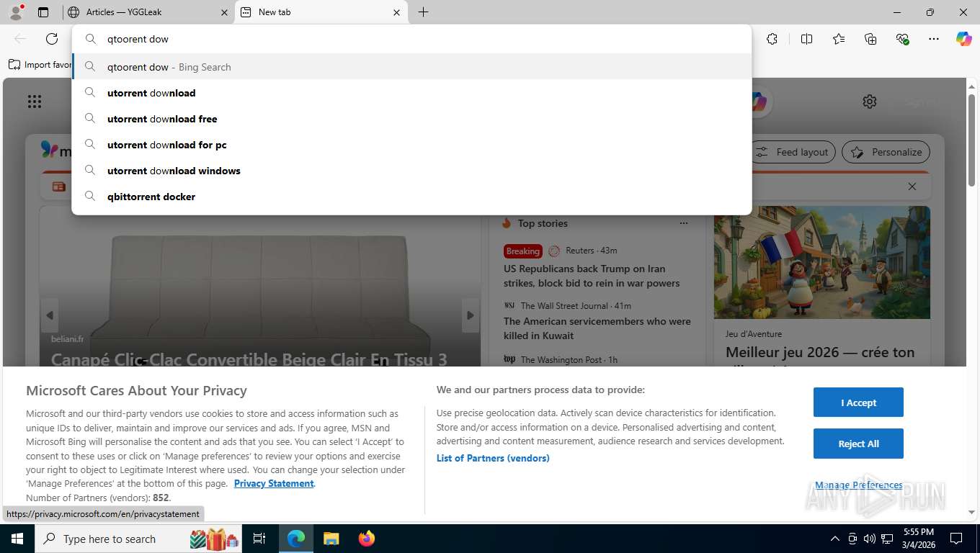Image resolution: width=980 pixels, height=553 pixels.
Task: Click the Refresh page button
Action: click(52, 39)
